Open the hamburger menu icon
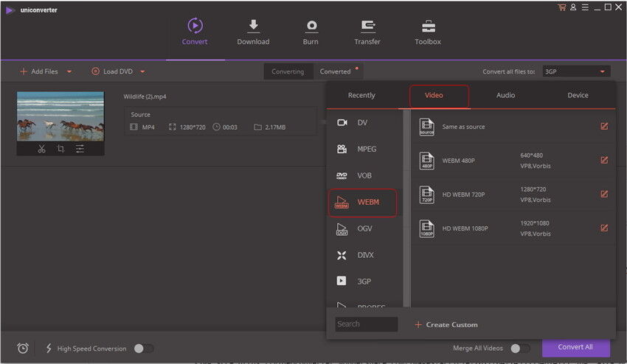Screen dimensions: 627x364 [x=585, y=7]
